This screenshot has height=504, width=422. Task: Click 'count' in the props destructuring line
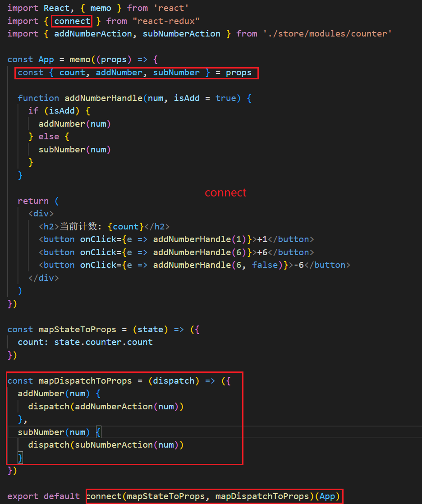coord(72,73)
